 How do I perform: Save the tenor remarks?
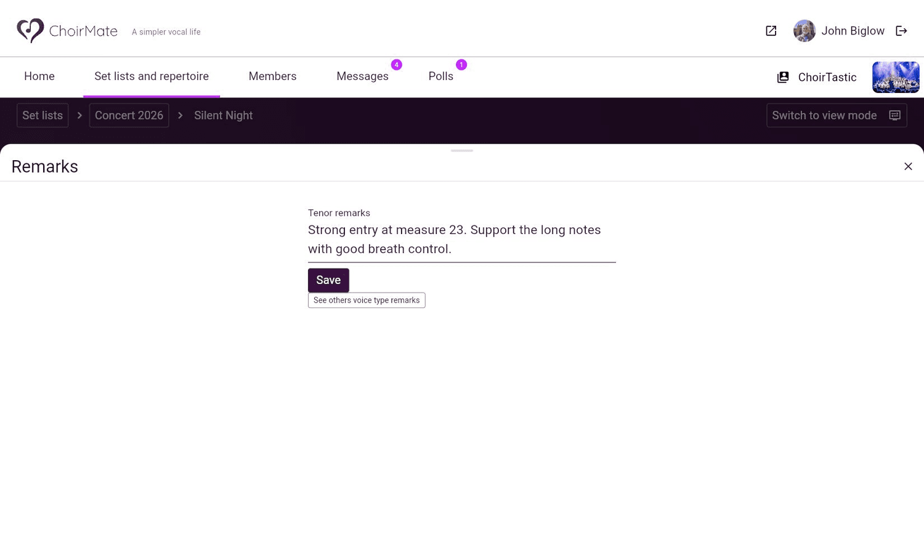(328, 280)
